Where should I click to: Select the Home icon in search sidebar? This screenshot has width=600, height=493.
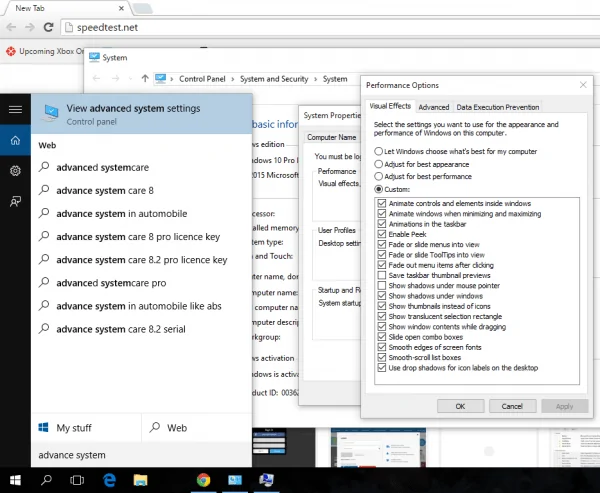15,140
